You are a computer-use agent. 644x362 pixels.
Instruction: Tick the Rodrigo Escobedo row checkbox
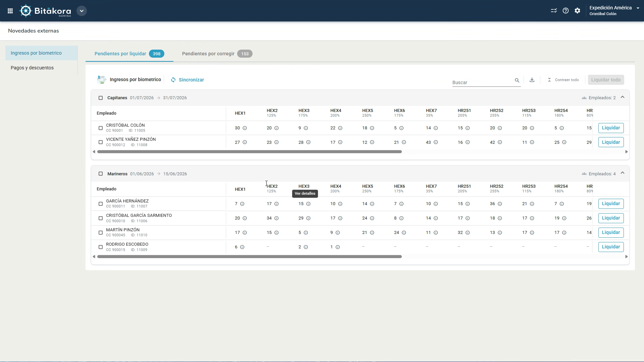click(x=101, y=247)
